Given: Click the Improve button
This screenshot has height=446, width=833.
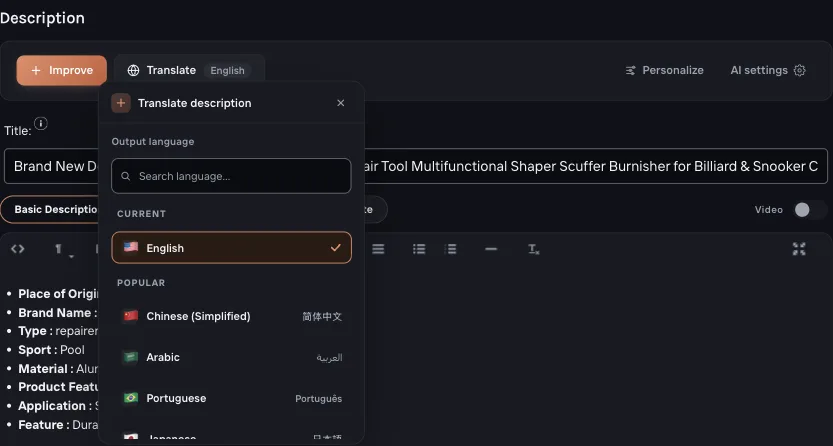Looking at the screenshot, I should (x=62, y=70).
